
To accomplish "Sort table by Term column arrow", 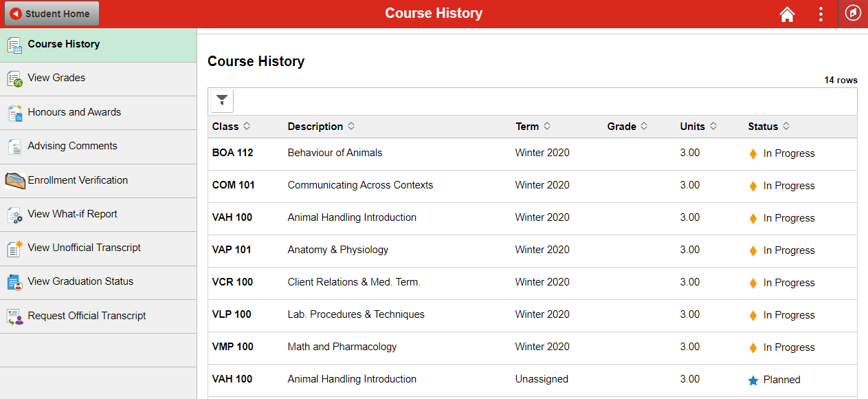I will click(x=547, y=127).
